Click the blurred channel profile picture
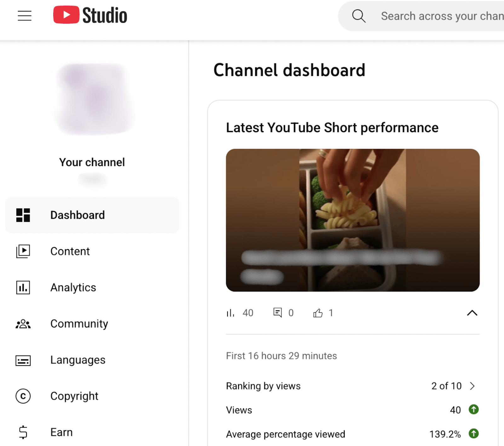This screenshot has width=504, height=446. (94, 99)
